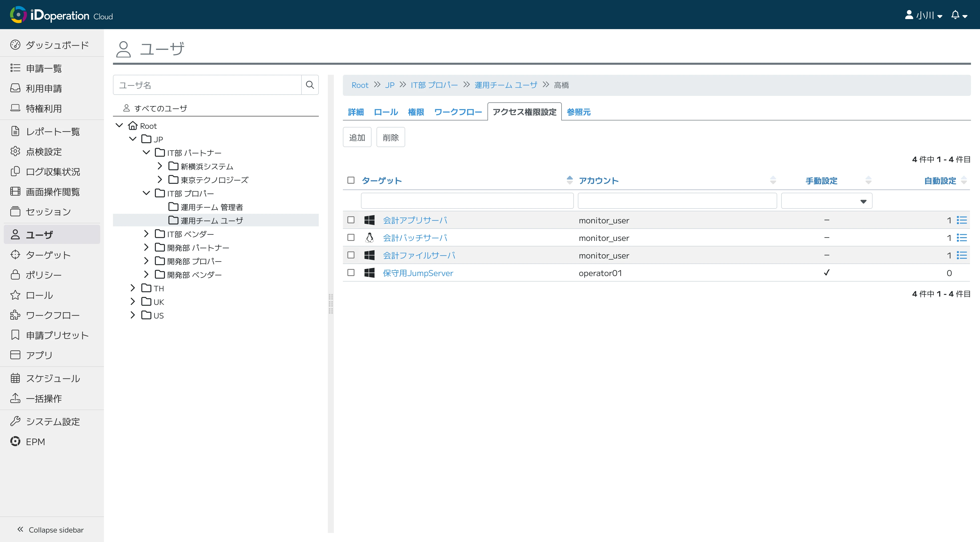Check the box for 保守用JumpServer row
Viewport: 980px width, 542px height.
click(351, 273)
